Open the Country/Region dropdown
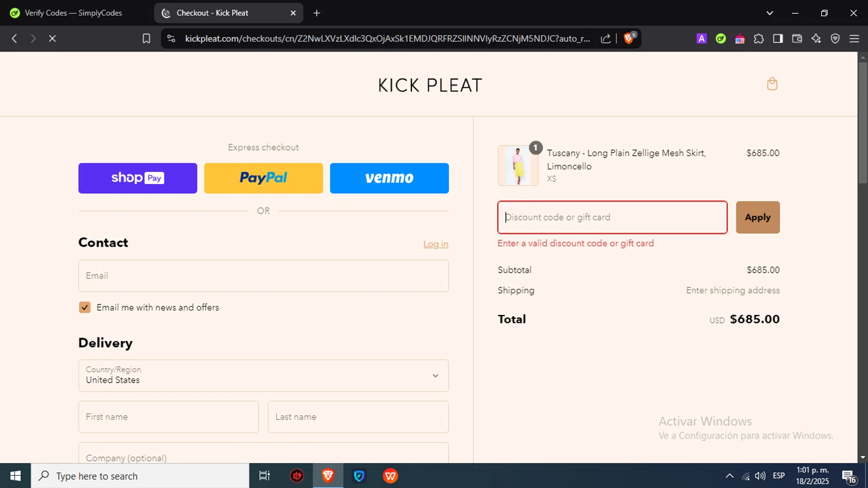 click(263, 376)
